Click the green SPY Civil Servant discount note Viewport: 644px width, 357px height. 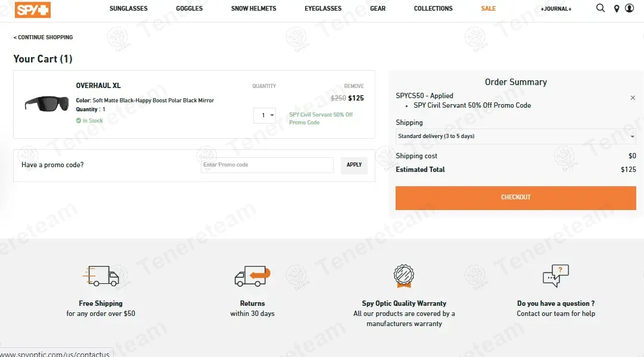click(321, 118)
